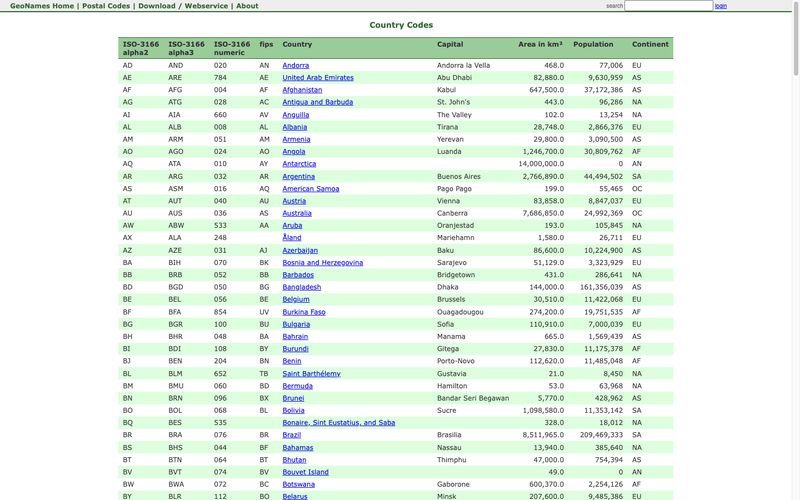Click the search input field
800x500 pixels.
pos(668,6)
